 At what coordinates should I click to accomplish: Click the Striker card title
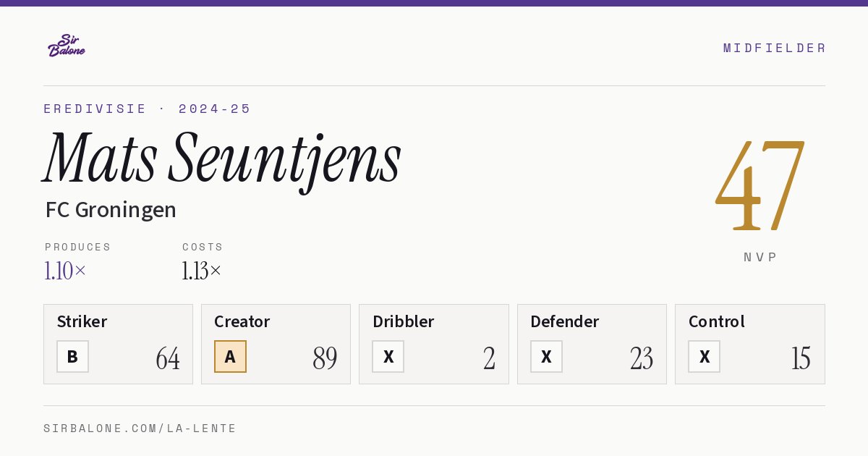(82, 321)
